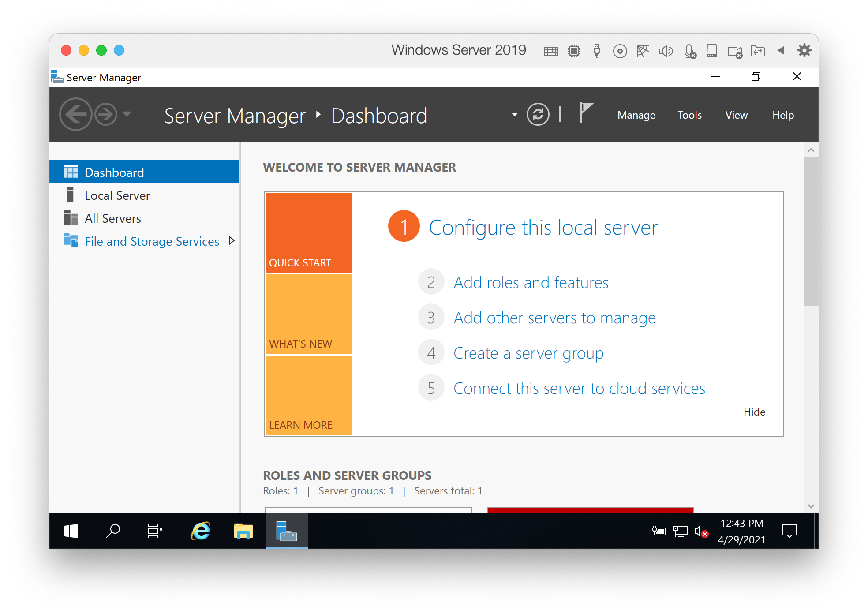The image size is (868, 614).
Task: Open breadcrumb dropdown before refresh icon
Action: pos(514,115)
